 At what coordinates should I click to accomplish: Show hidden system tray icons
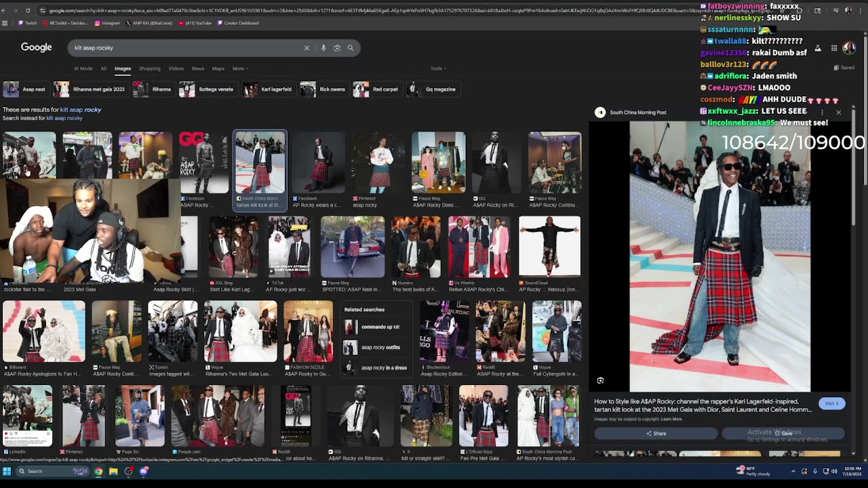point(793,471)
